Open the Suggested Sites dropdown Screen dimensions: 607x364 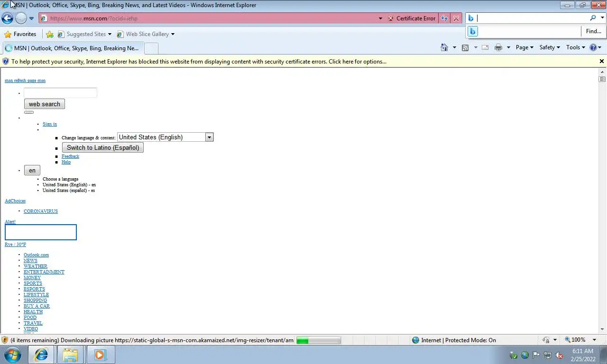tap(84, 34)
